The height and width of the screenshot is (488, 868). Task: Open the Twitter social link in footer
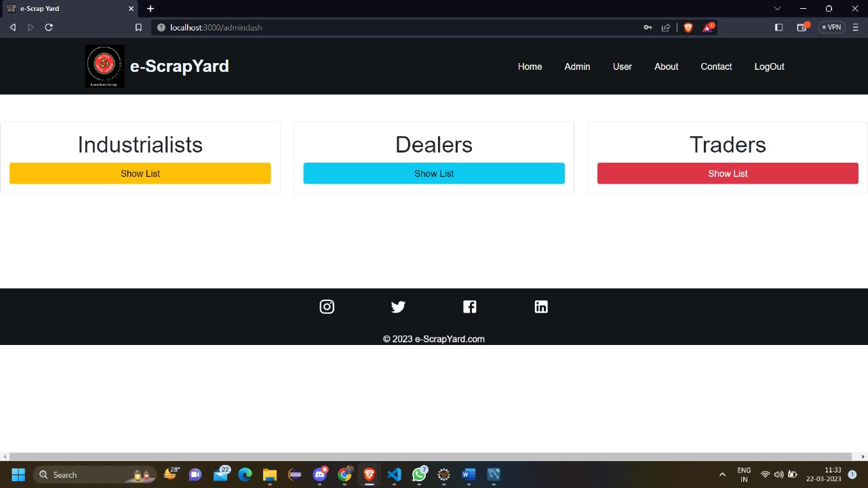(398, 306)
